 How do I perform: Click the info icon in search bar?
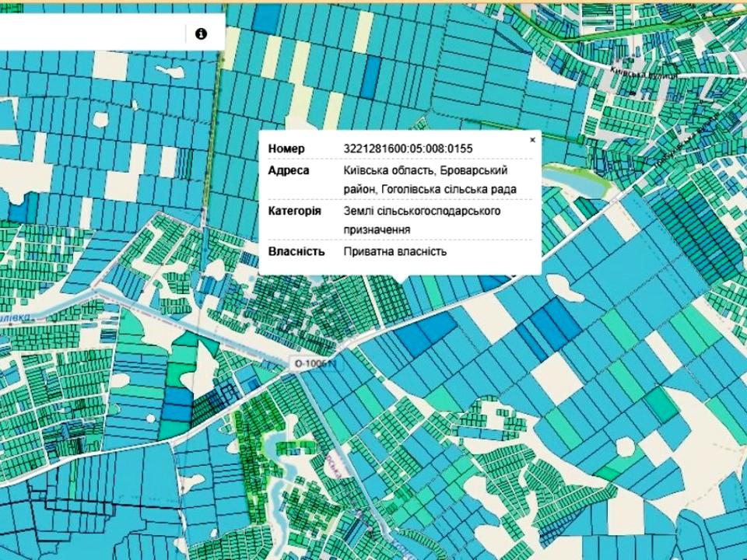pos(201,33)
